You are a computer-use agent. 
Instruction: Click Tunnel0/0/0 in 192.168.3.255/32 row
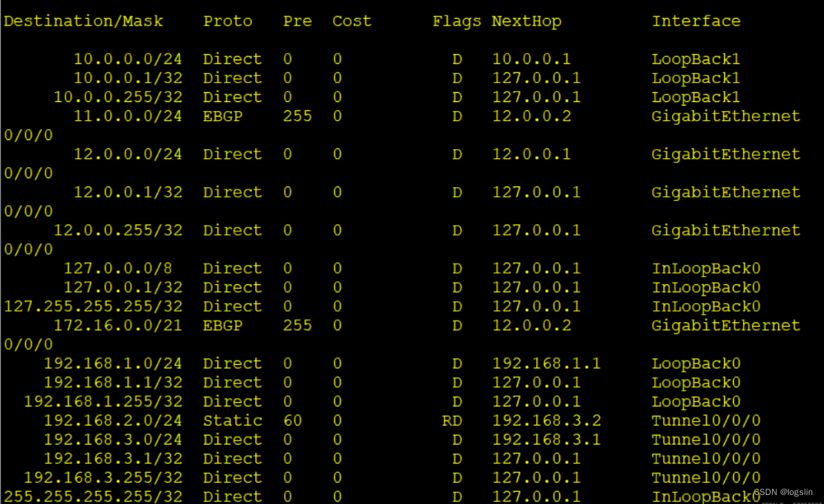point(706,478)
